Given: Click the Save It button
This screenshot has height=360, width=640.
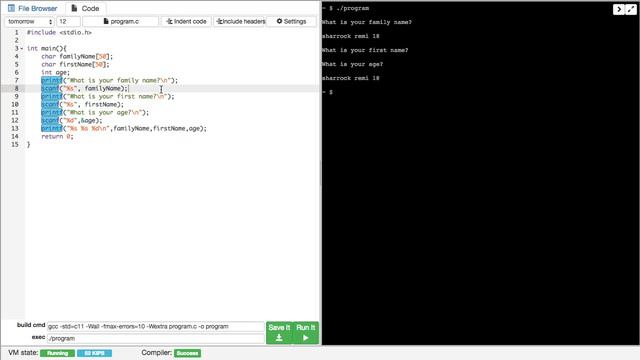Looking at the screenshot, I should (279, 333).
